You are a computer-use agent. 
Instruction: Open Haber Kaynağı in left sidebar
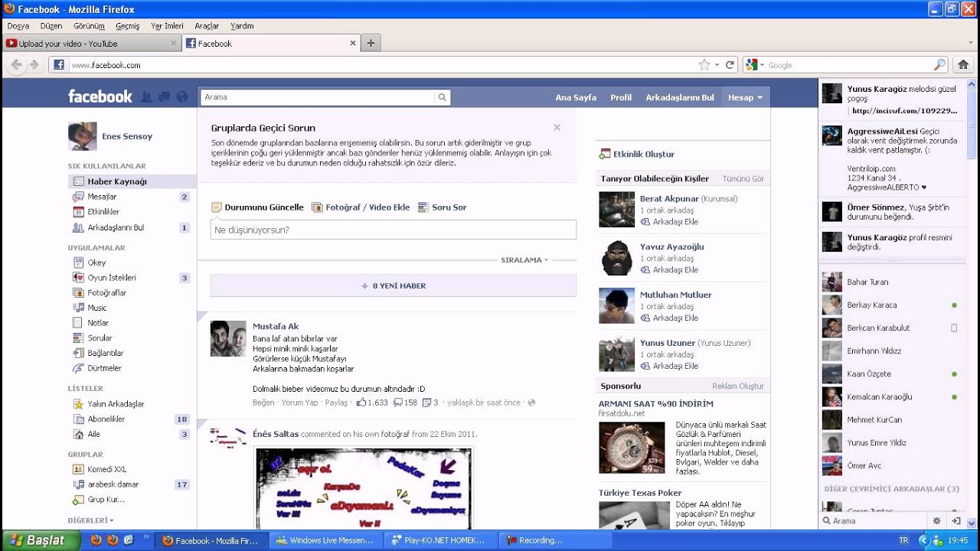(132, 181)
